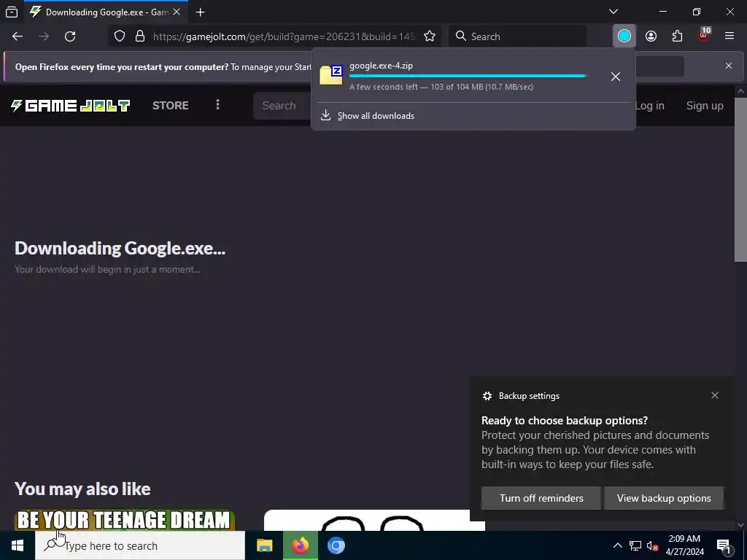
Task: Open the Windows notification center icon
Action: (x=724, y=545)
